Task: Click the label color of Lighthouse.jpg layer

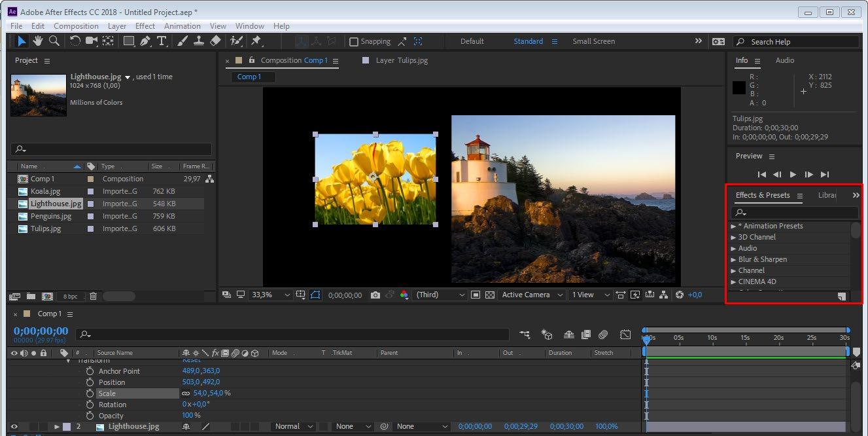Action: point(67,427)
